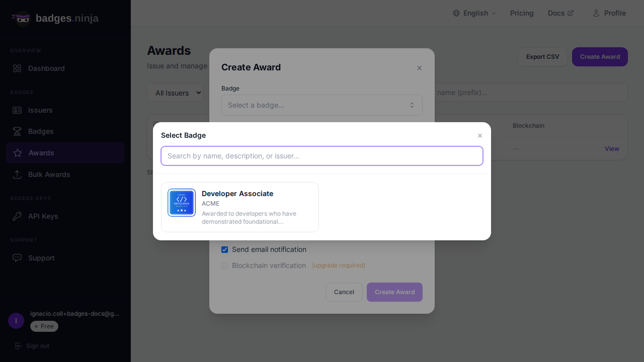Open the Docs external link

click(560, 13)
